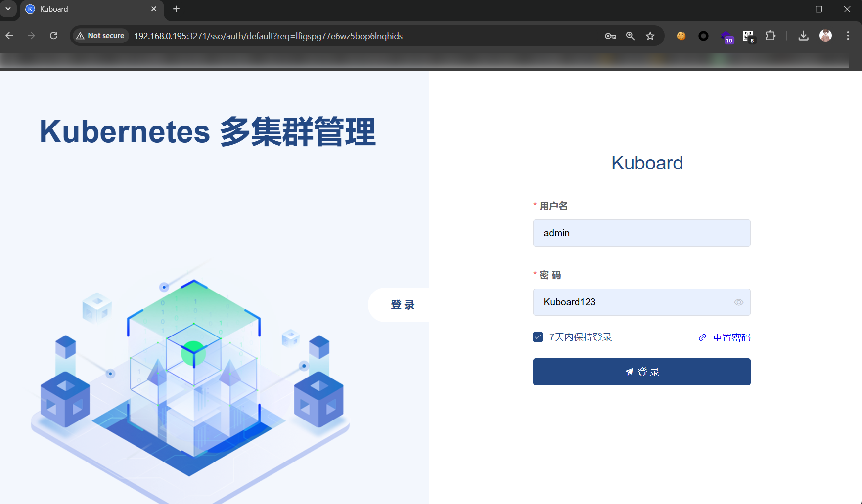Open the Extensions puzzle menu
The width and height of the screenshot is (862, 504).
pos(770,36)
